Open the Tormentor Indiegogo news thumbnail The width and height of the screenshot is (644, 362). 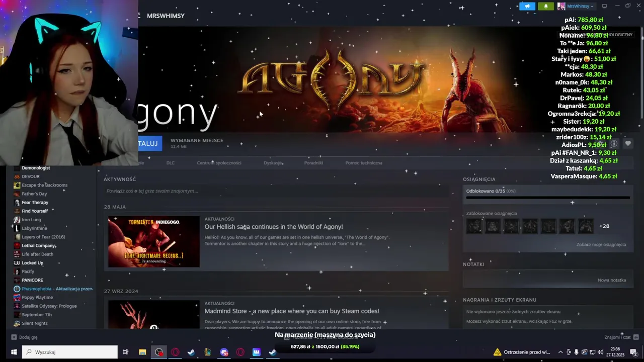click(153, 241)
